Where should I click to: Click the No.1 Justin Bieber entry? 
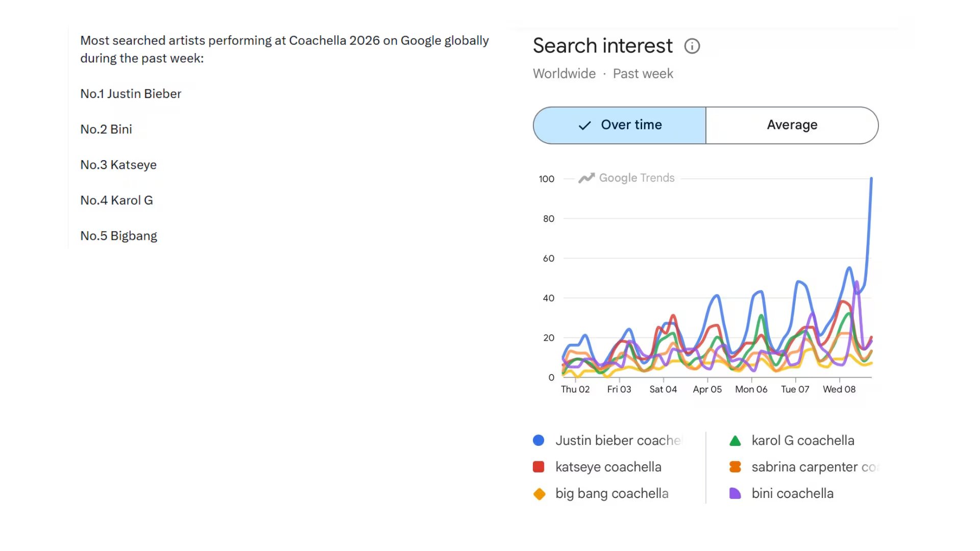click(x=131, y=93)
